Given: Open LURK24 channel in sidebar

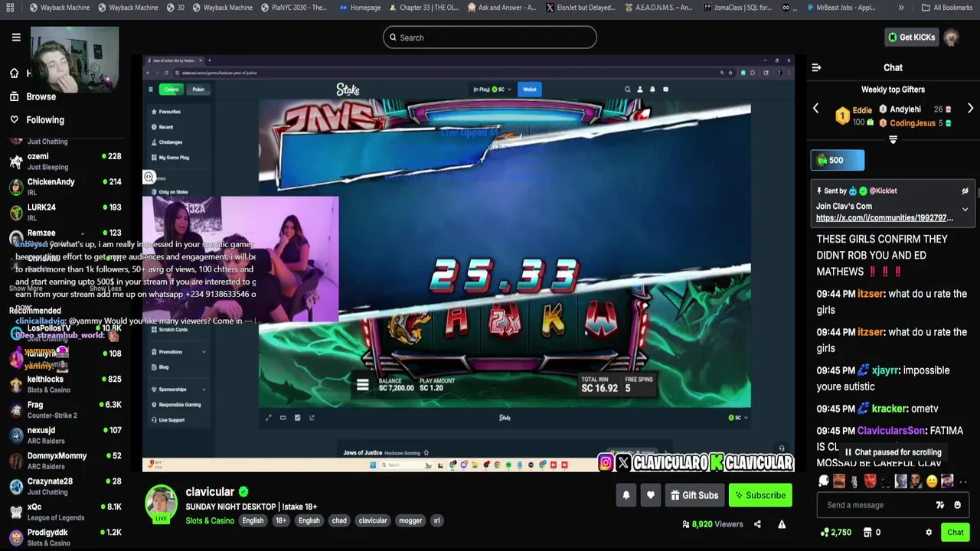Looking at the screenshot, I should coord(65,211).
